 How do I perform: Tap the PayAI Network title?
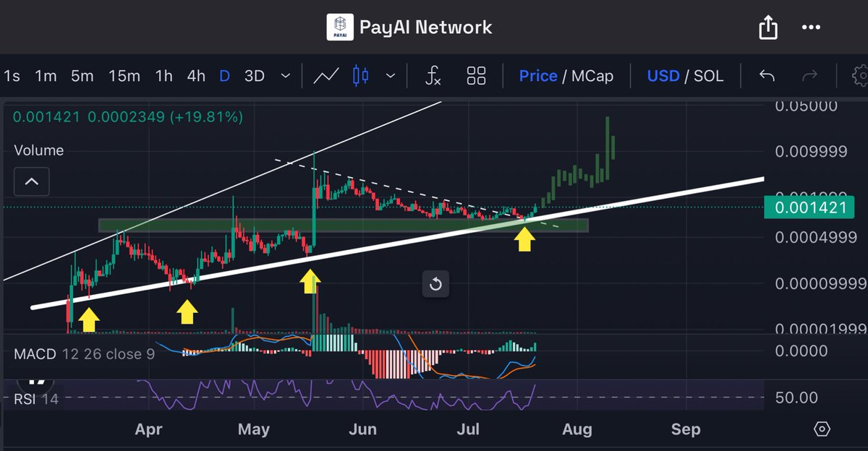coord(426,27)
